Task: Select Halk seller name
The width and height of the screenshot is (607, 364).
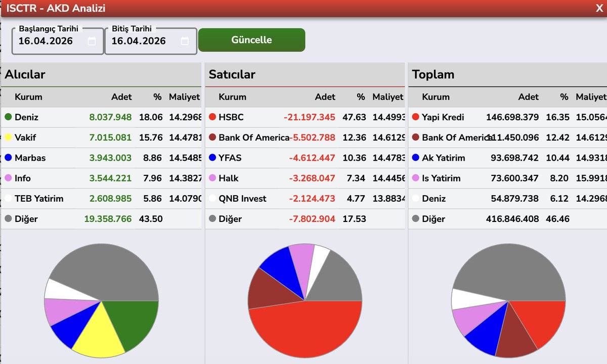Action: (x=229, y=178)
